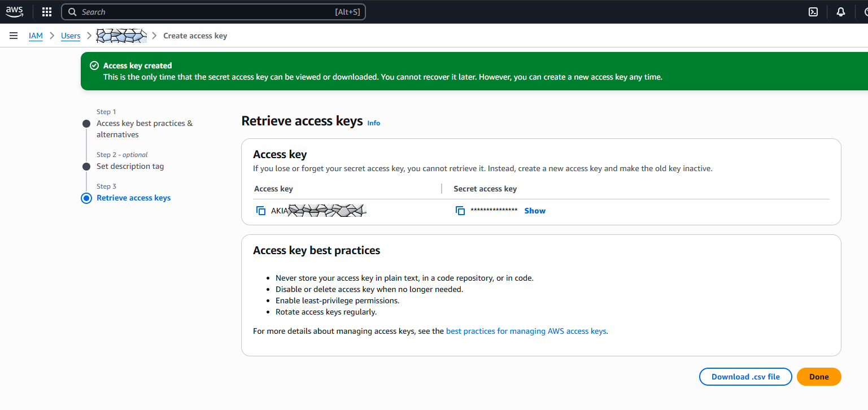The height and width of the screenshot is (410, 868).
Task: Download the .csv file
Action: coord(745,377)
